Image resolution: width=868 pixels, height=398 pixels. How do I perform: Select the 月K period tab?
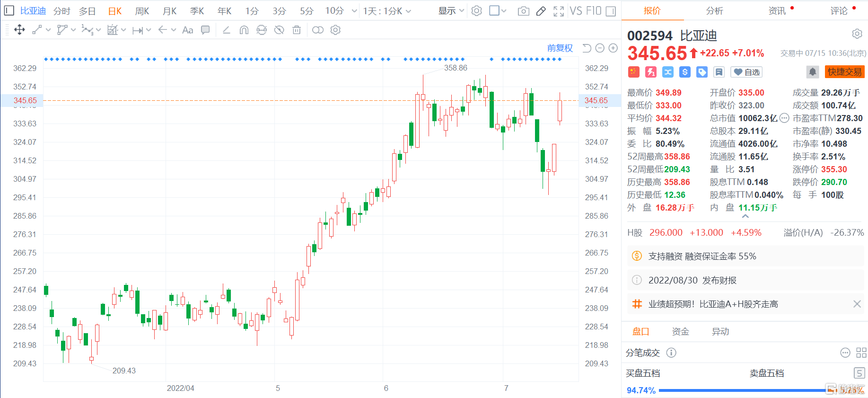[169, 11]
